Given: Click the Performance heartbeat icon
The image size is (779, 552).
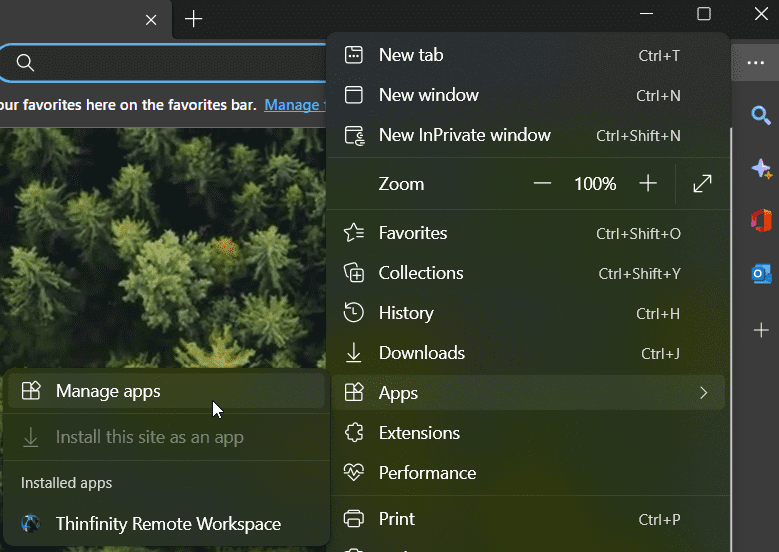Looking at the screenshot, I should [354, 473].
